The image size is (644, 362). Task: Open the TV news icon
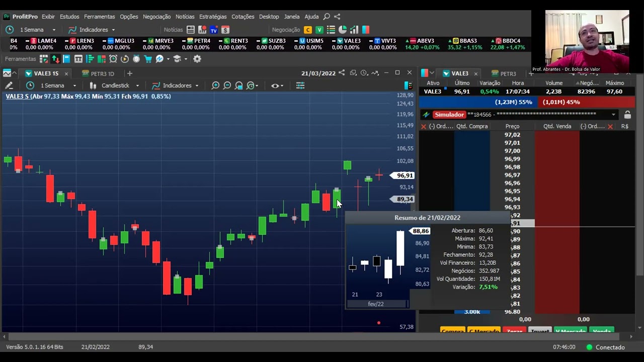click(x=214, y=30)
